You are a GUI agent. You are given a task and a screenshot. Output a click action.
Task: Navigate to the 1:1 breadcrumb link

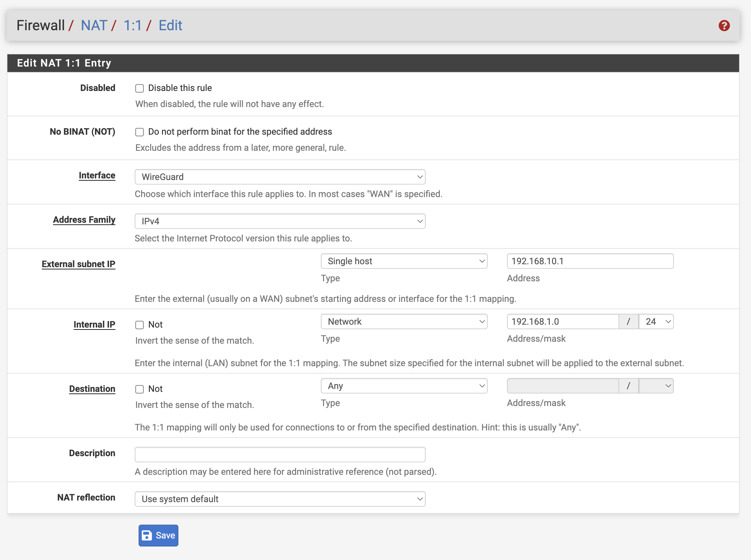click(x=132, y=25)
